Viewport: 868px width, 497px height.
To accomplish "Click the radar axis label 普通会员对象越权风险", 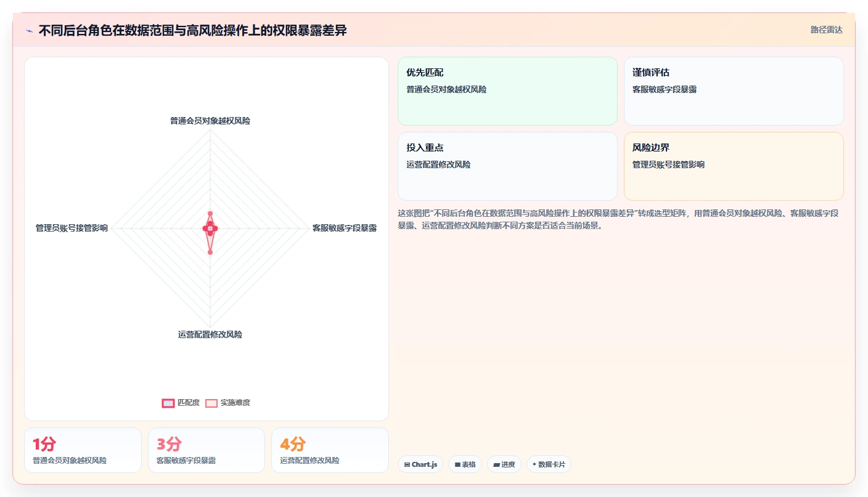I will coord(210,121).
